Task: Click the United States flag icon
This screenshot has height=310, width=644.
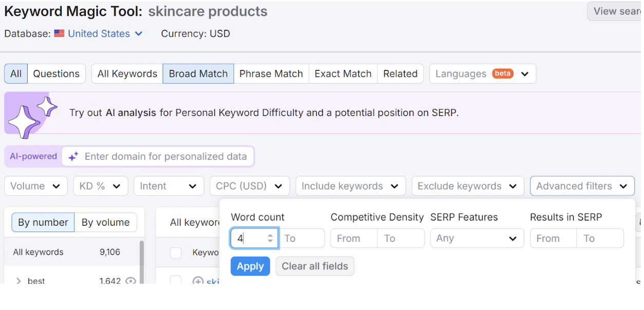Action: coord(60,34)
